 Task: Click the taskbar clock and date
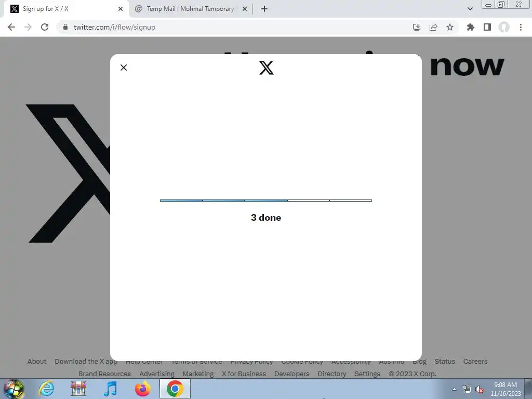pyautogui.click(x=506, y=389)
